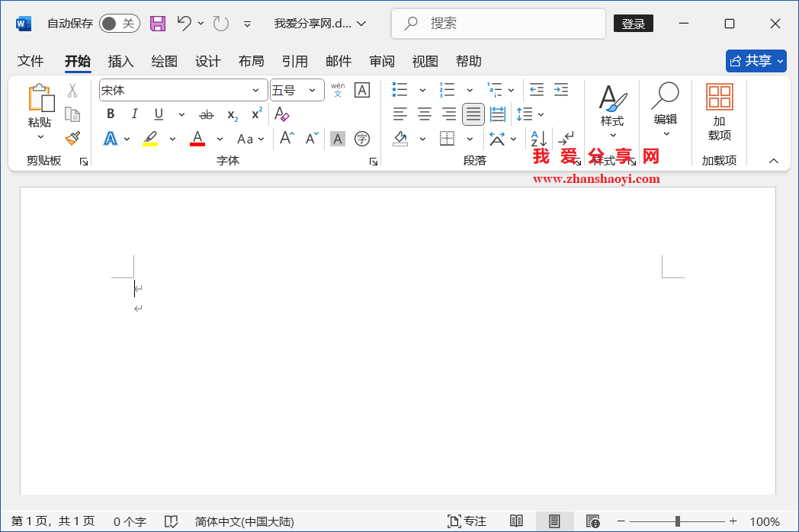The image size is (799, 532).
Task: Apply superscript formatting
Action: (257, 114)
